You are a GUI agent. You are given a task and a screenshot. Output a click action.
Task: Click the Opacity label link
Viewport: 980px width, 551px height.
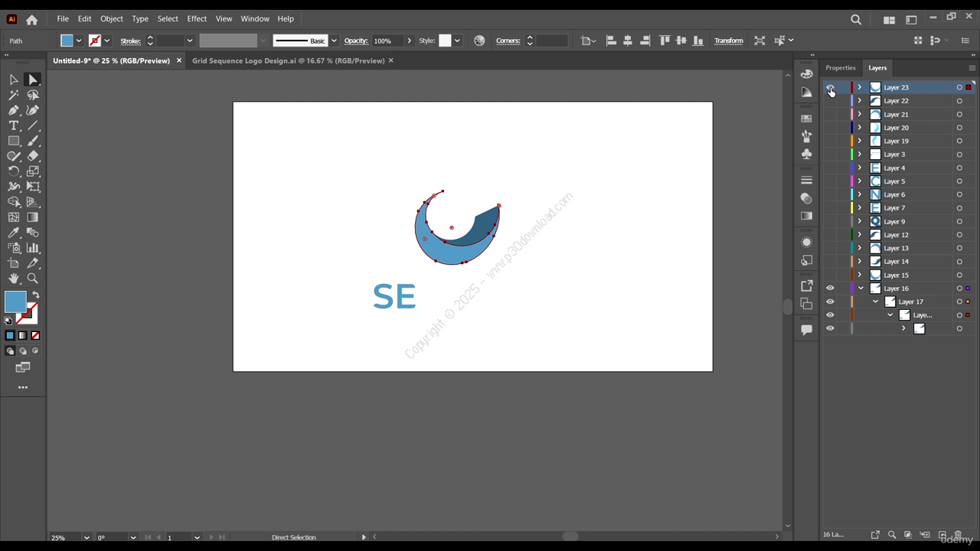355,41
